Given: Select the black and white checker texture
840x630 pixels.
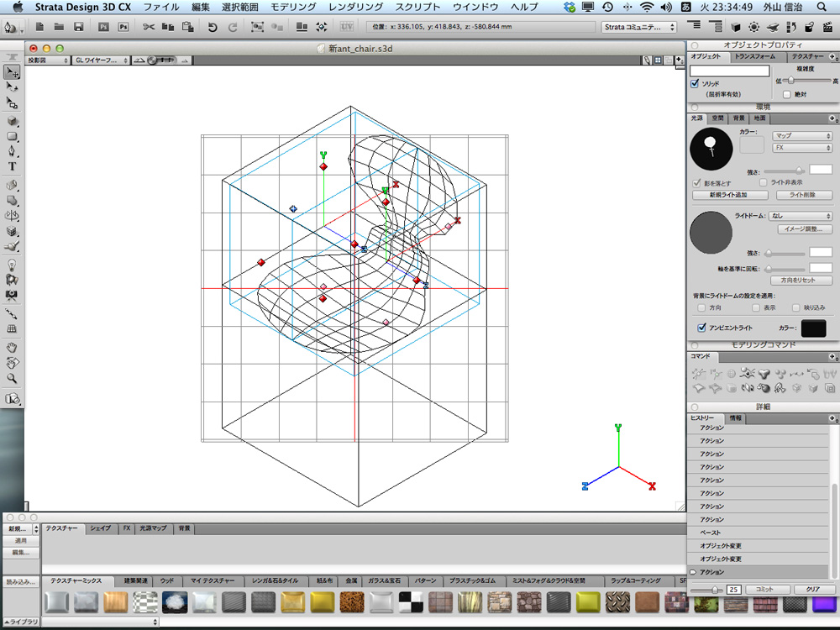Looking at the screenshot, I should click(411, 602).
